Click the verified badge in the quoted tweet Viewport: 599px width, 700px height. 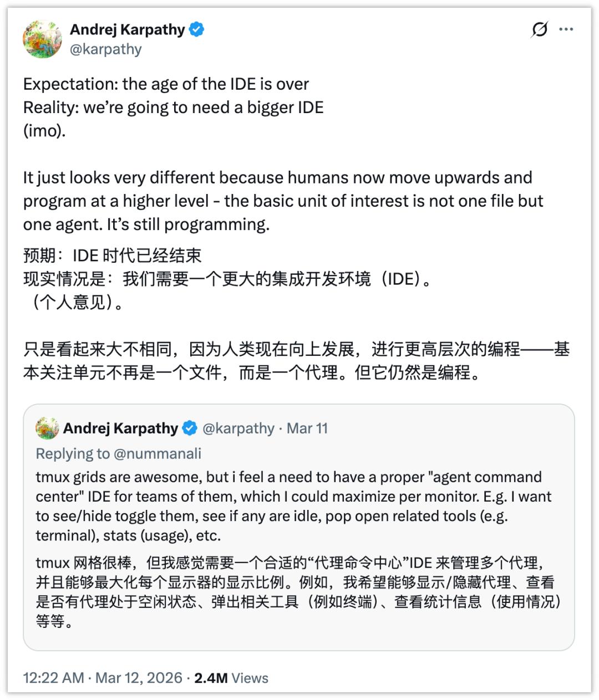(190, 428)
